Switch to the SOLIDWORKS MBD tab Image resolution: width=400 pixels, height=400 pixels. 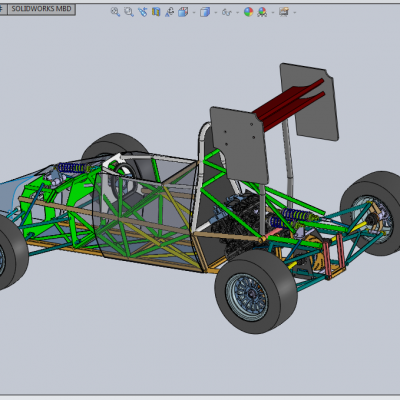click(42, 9)
